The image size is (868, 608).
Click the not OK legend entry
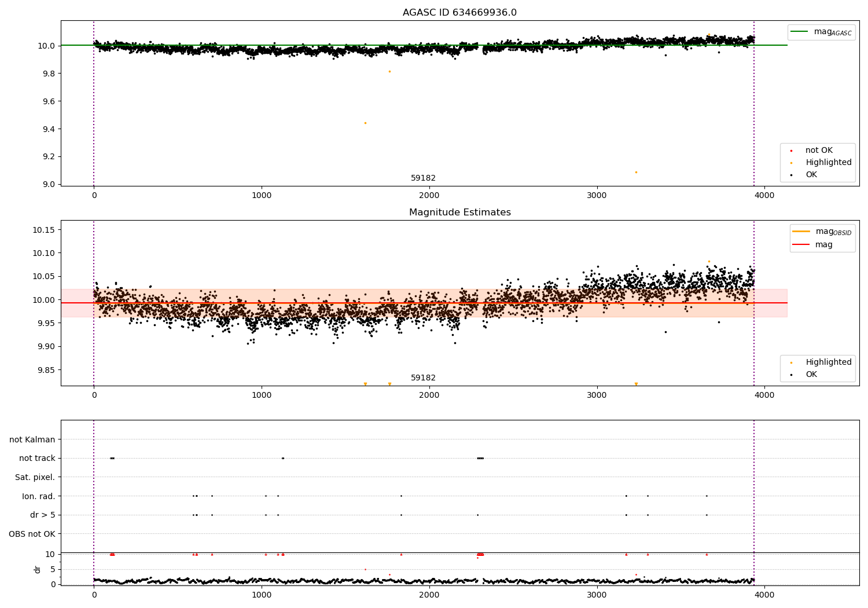(819, 151)
